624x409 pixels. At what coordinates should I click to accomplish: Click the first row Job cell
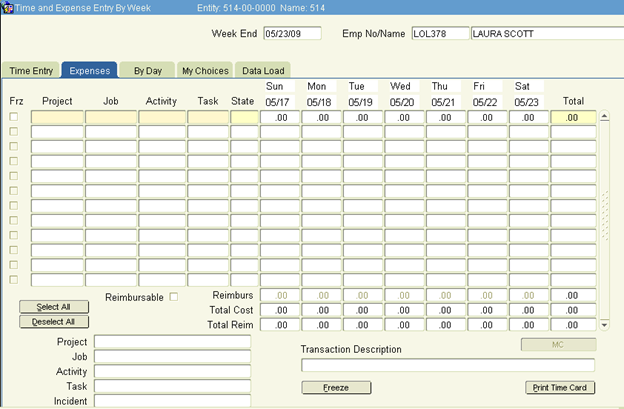[x=111, y=117]
